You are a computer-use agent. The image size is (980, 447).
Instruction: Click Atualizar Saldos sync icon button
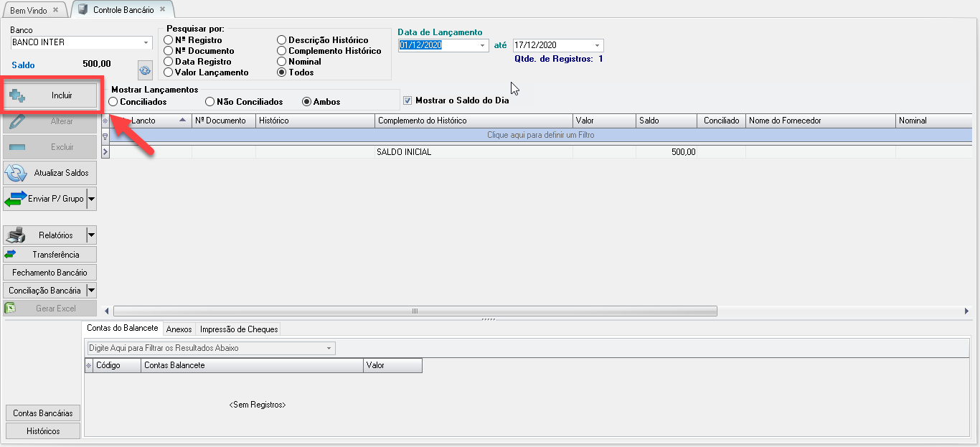coord(50,173)
